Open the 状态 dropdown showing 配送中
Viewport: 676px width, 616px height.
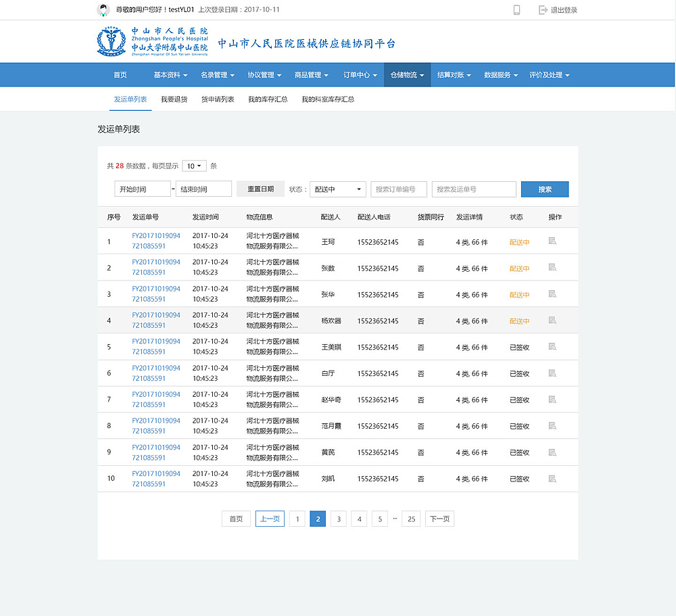click(337, 189)
